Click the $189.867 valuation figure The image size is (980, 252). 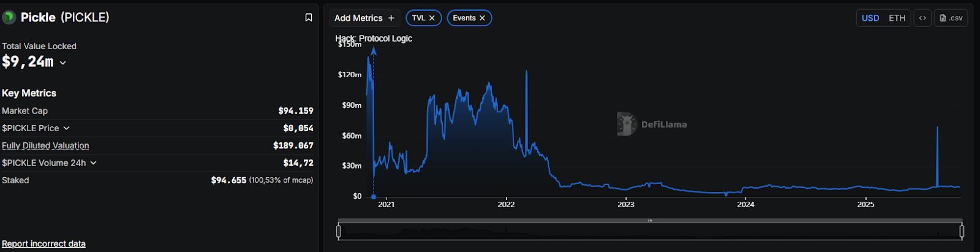[x=293, y=145]
